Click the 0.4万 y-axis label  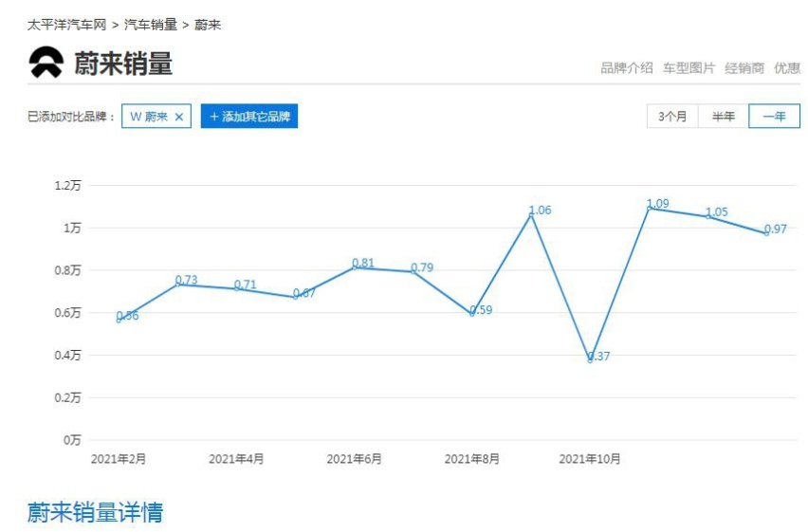pyautogui.click(x=67, y=355)
